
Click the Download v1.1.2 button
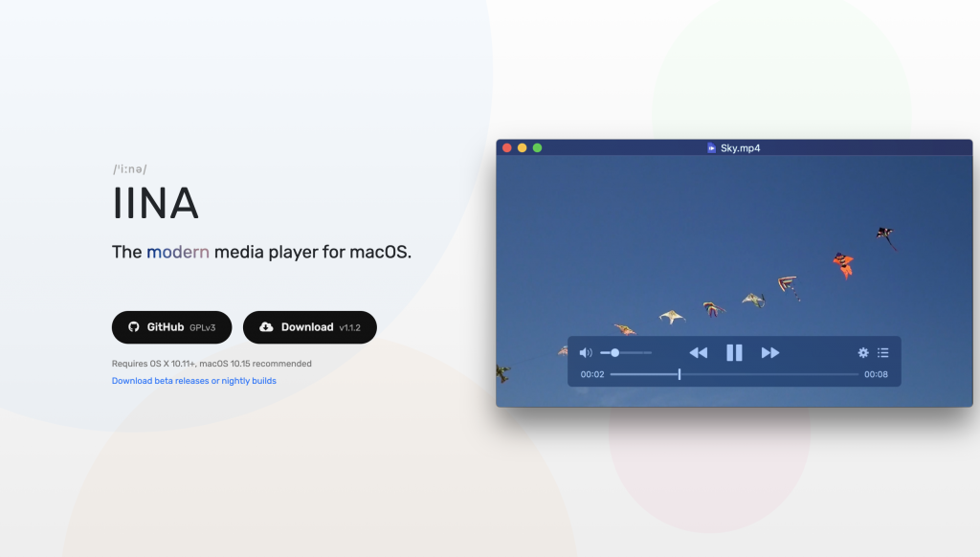coord(310,327)
